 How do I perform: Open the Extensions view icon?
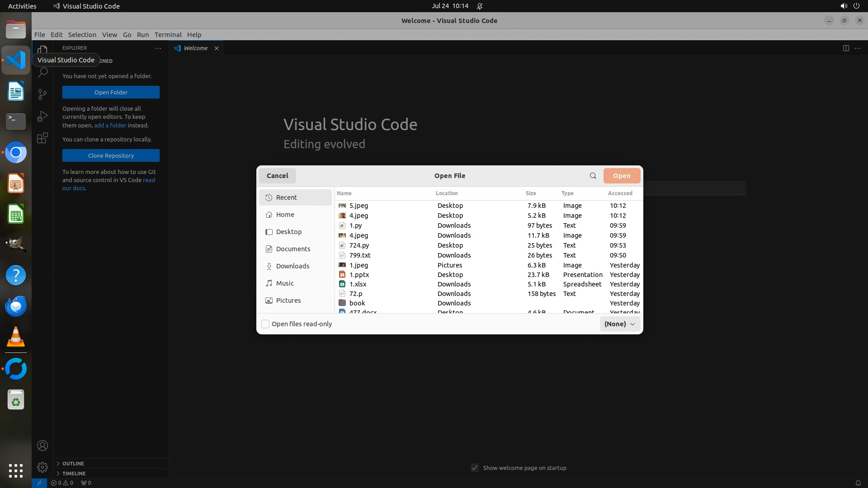(x=42, y=138)
